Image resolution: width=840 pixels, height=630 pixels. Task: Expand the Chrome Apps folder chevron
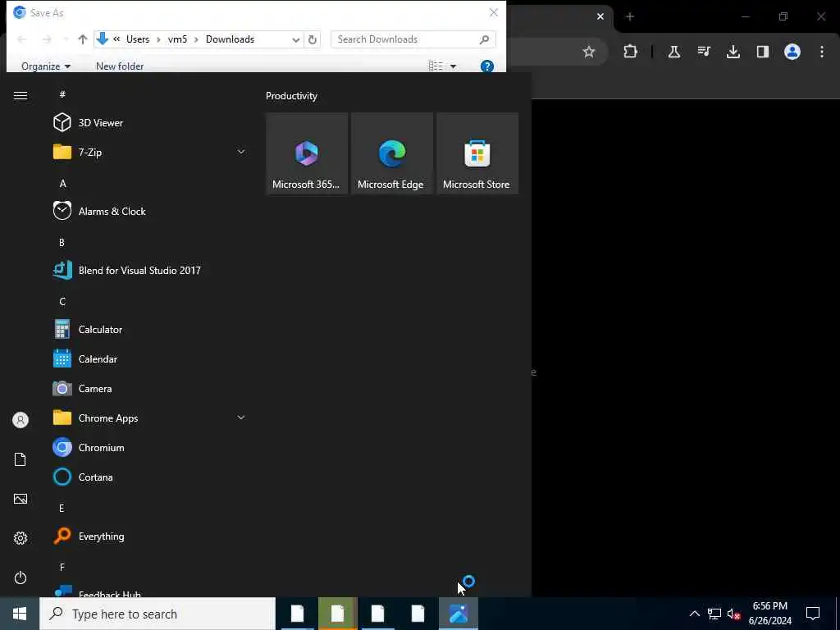(x=241, y=418)
